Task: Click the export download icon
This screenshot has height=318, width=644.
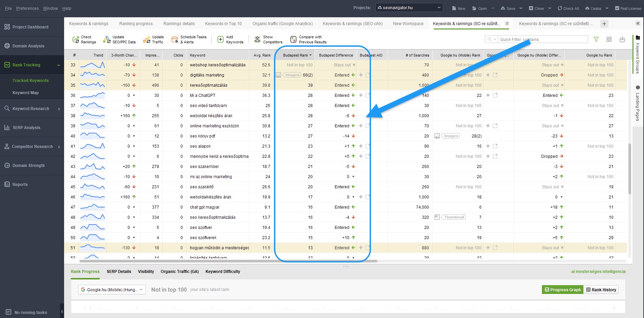Action: tap(622, 40)
